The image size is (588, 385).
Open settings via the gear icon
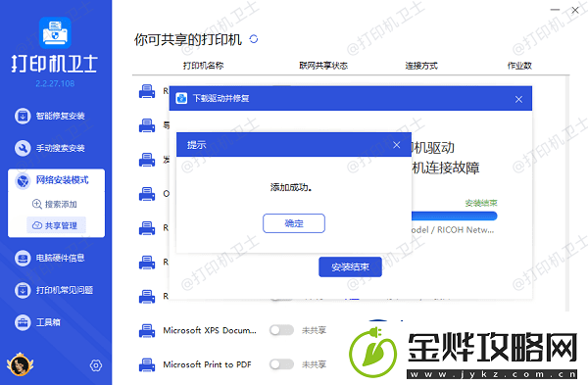pos(96,365)
